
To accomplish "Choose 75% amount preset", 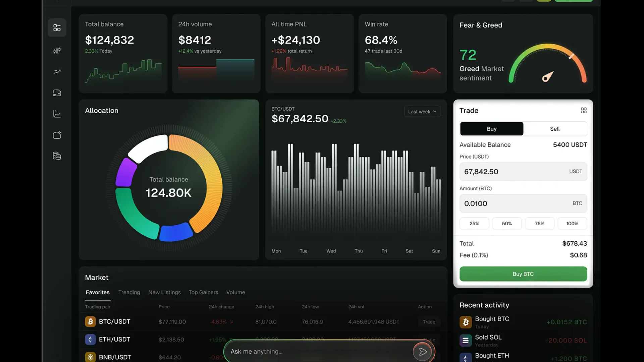I will coord(539,224).
